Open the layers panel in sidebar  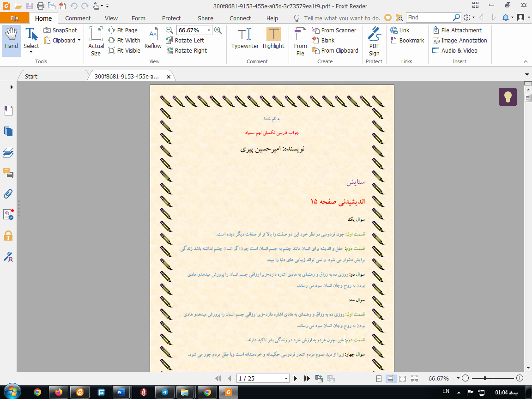[x=8, y=152]
